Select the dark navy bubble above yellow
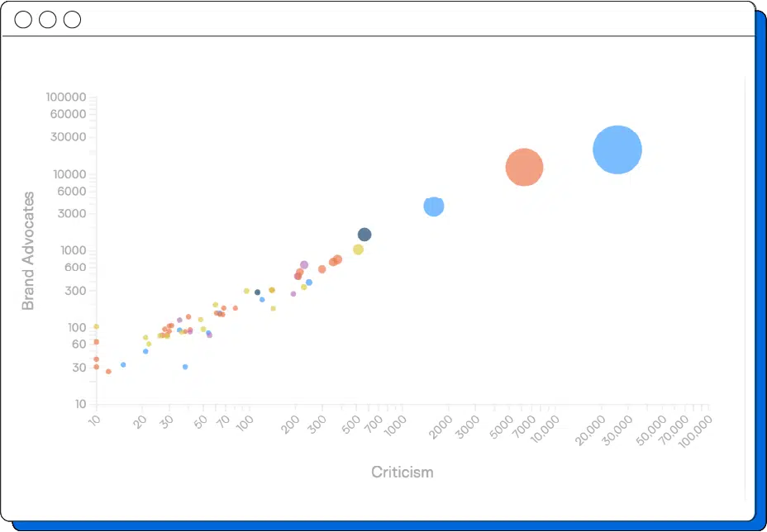The width and height of the screenshot is (767, 532). click(364, 235)
